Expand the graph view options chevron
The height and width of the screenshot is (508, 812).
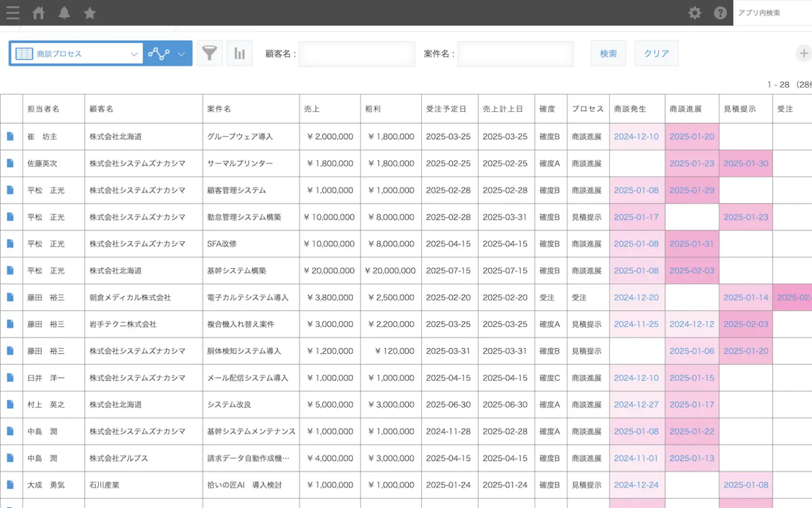[181, 54]
